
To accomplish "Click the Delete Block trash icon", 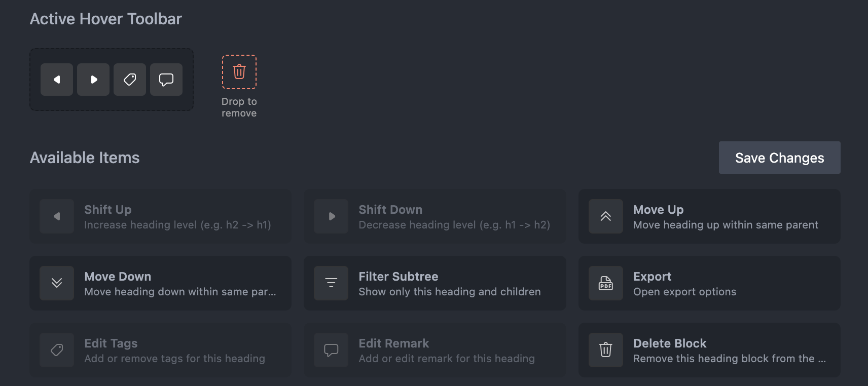I will coord(605,350).
